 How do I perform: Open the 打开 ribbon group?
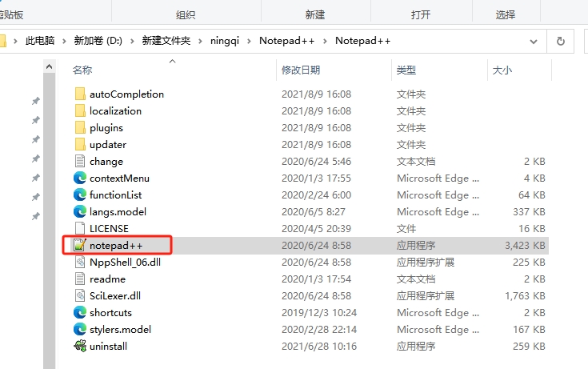pos(421,15)
